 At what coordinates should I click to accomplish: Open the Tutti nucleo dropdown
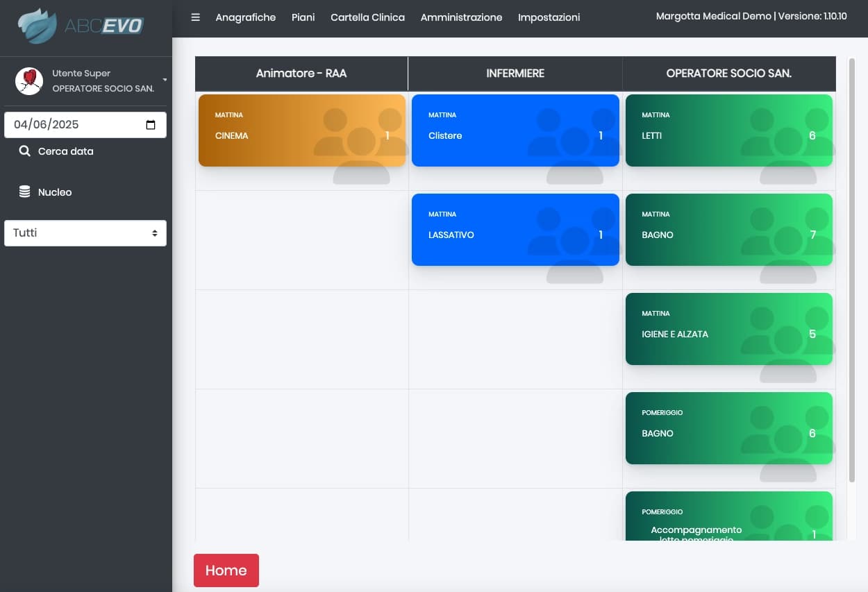(85, 233)
